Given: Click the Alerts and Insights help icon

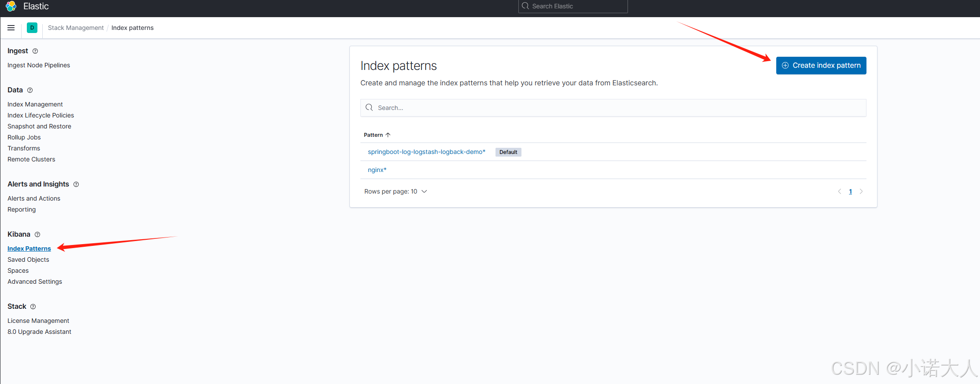Looking at the screenshot, I should coord(76,184).
